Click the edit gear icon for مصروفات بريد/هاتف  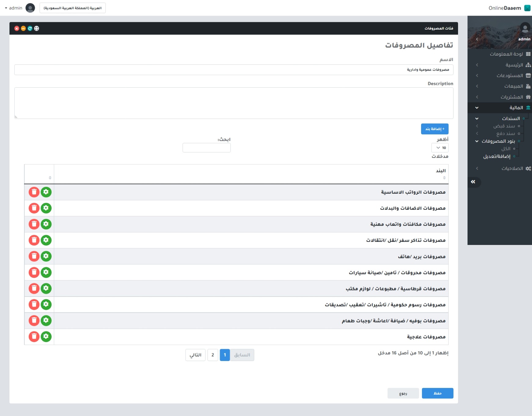pyautogui.click(x=46, y=256)
